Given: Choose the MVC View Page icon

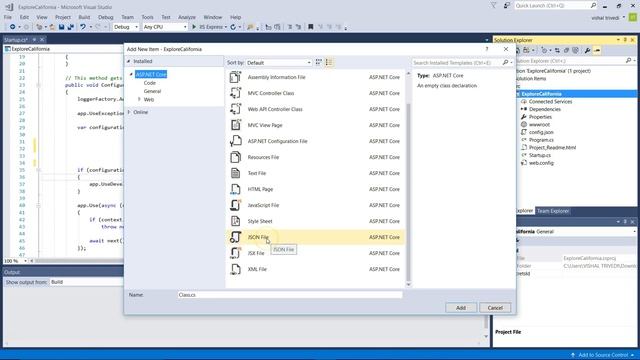Looking at the screenshot, I should pos(236,125).
